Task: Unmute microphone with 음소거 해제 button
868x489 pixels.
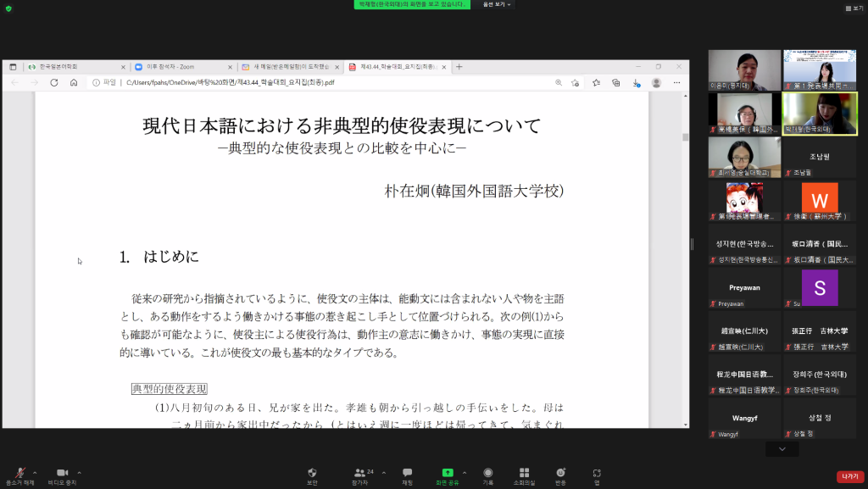Action: point(20,476)
